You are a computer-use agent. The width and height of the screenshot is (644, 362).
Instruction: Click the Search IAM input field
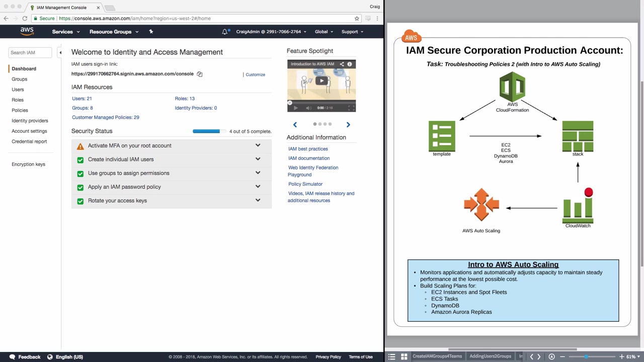pos(30,52)
